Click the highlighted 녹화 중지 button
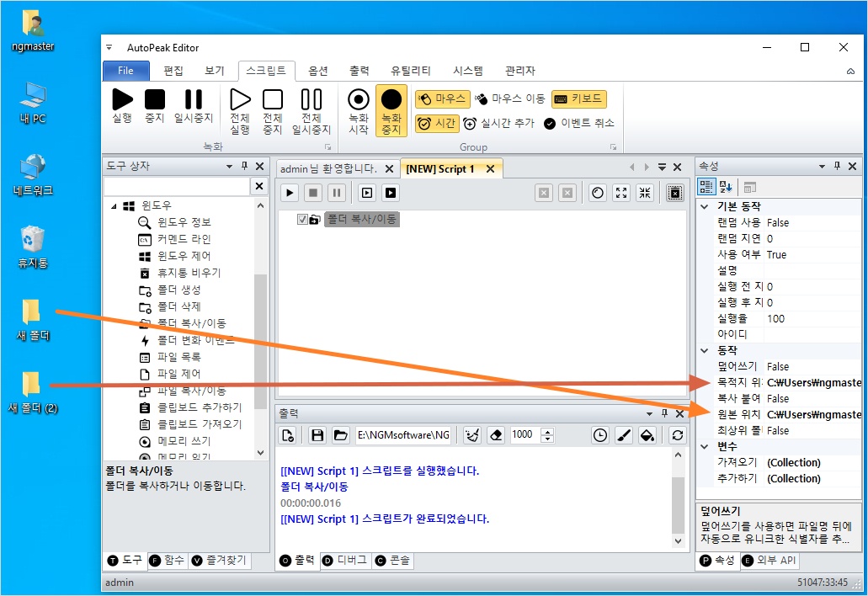The image size is (868, 596). point(391,110)
